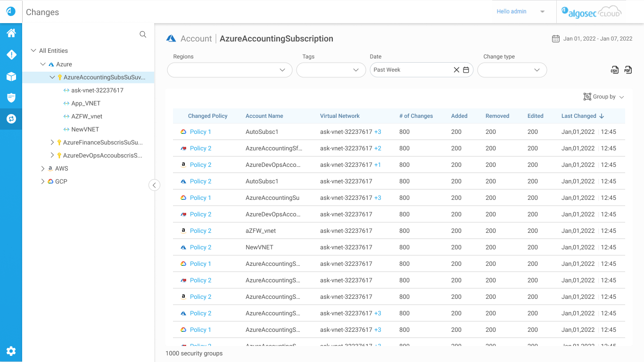Screen dimensions: 644x362
Task: Expand the GCP tree node
Action: click(43, 181)
